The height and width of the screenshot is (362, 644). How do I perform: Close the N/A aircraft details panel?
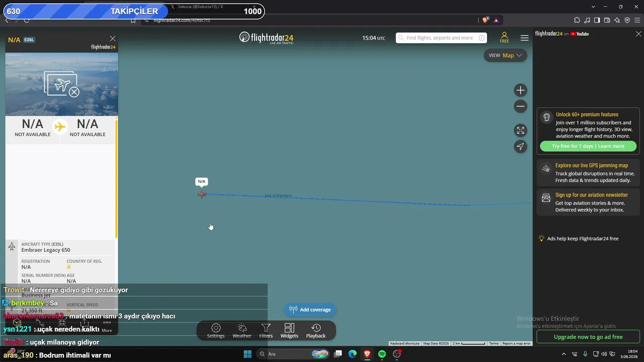tap(113, 39)
